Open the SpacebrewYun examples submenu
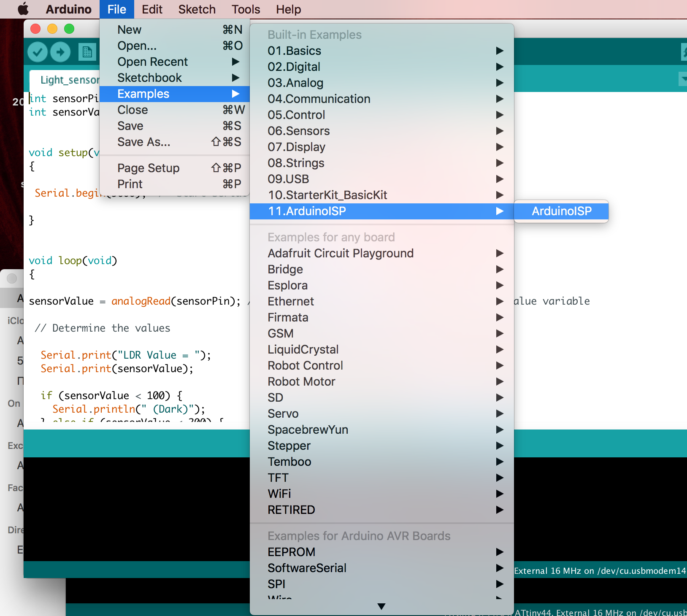This screenshot has height=616, width=687. pyautogui.click(x=382, y=430)
